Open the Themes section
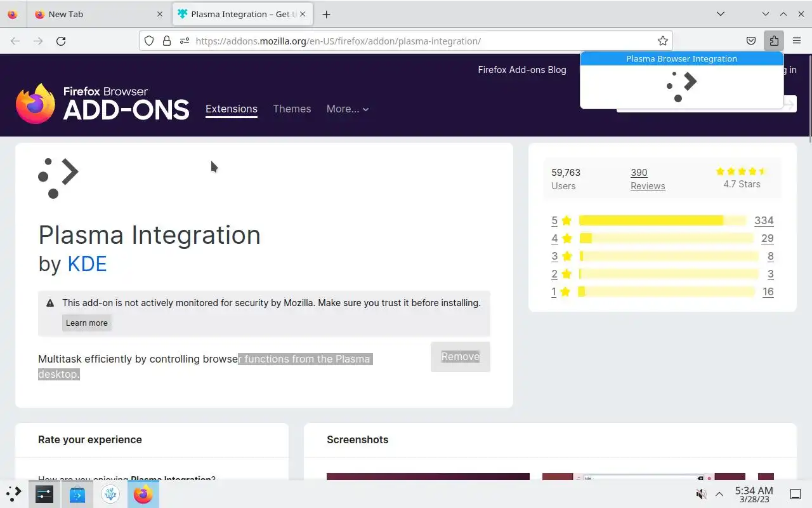Screen dimensions: 812x508 click(x=292, y=109)
